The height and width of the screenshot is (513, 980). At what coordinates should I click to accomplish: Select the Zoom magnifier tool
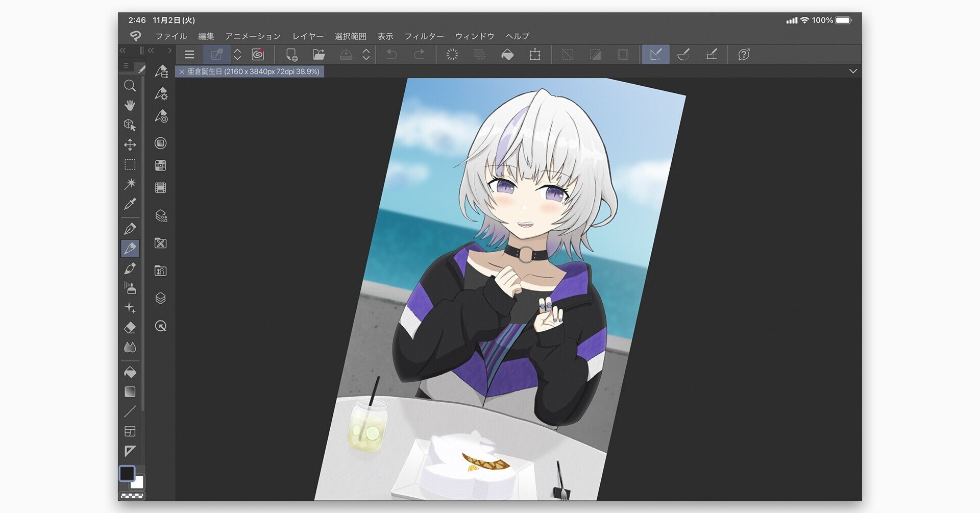[x=130, y=86]
